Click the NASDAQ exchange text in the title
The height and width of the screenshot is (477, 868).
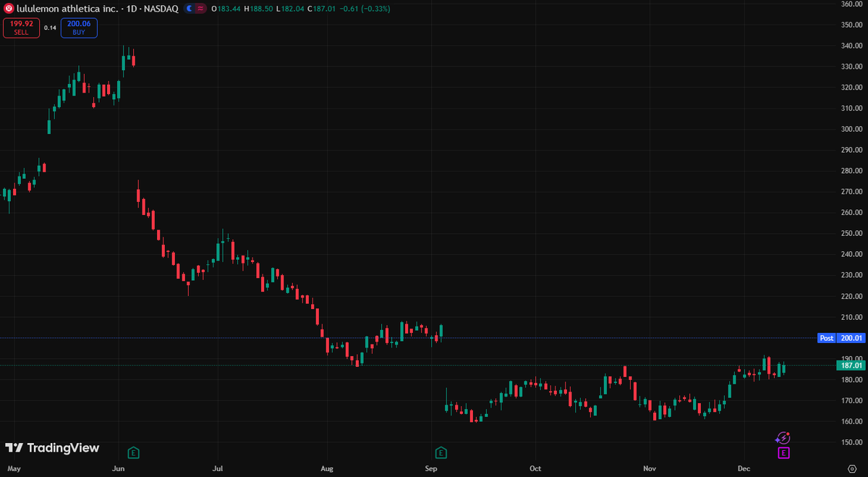[161, 9]
